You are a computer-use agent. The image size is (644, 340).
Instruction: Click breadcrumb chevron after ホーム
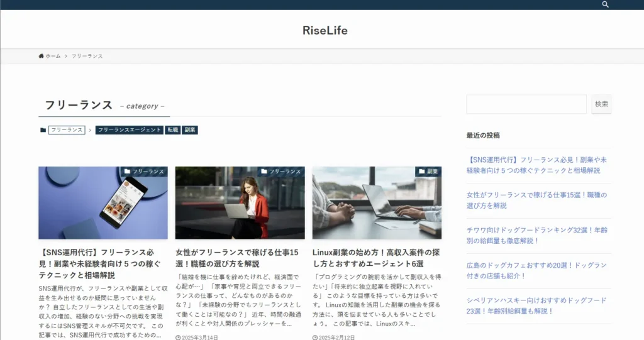[x=65, y=56]
